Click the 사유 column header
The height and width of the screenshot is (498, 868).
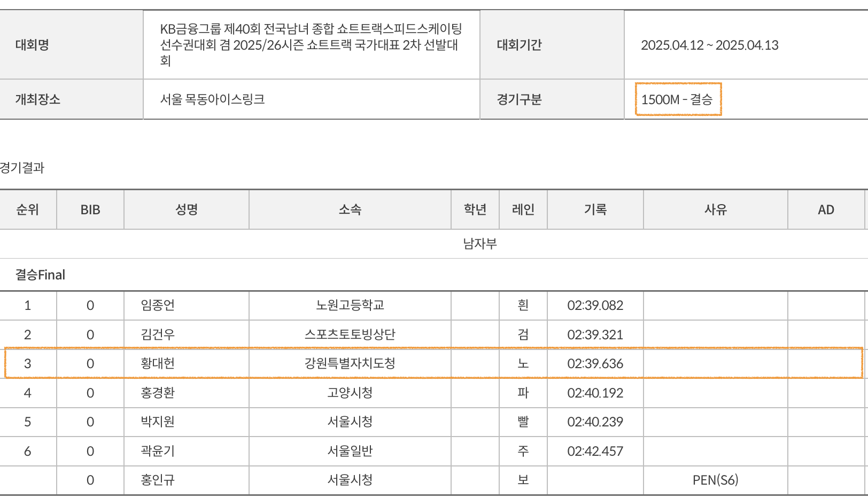(x=715, y=209)
